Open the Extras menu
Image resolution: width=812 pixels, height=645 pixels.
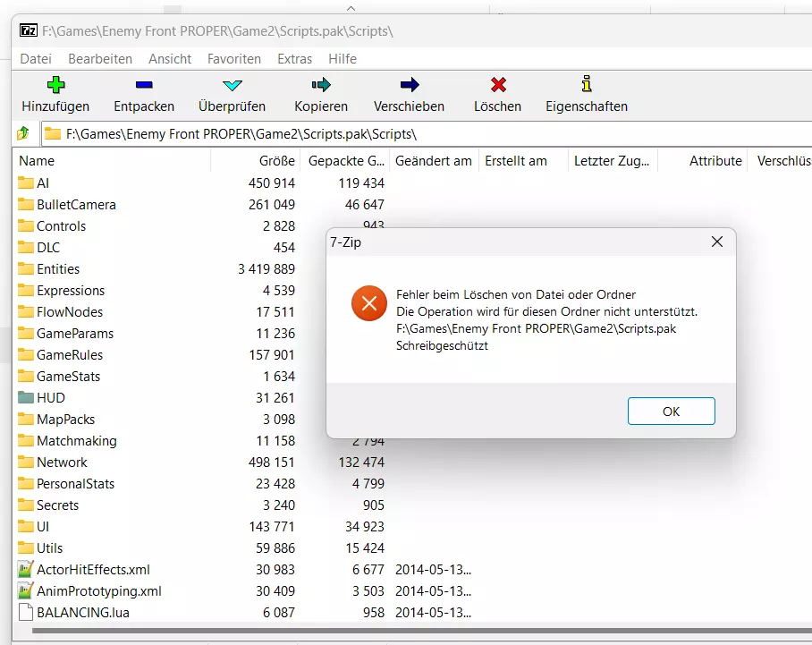tap(294, 58)
